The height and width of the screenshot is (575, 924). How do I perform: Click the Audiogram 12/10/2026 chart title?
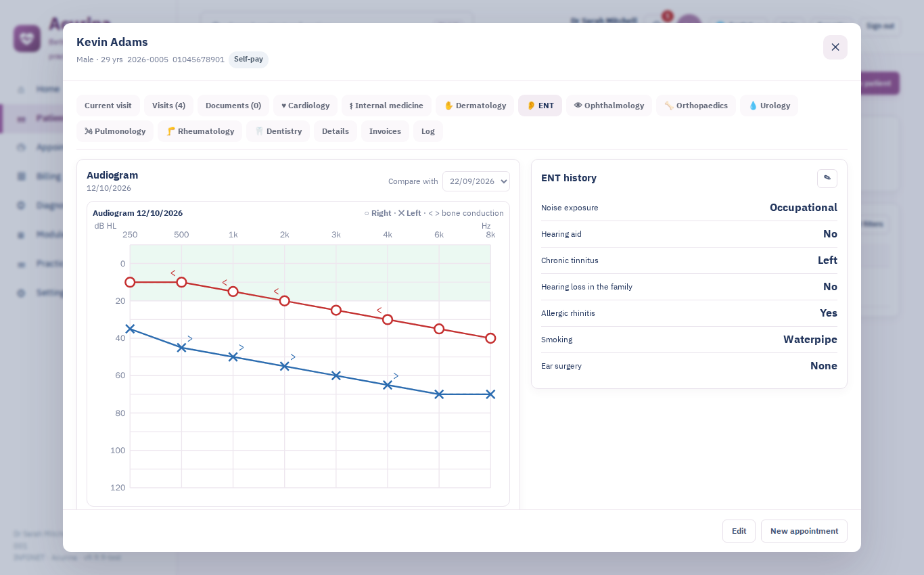(x=137, y=213)
